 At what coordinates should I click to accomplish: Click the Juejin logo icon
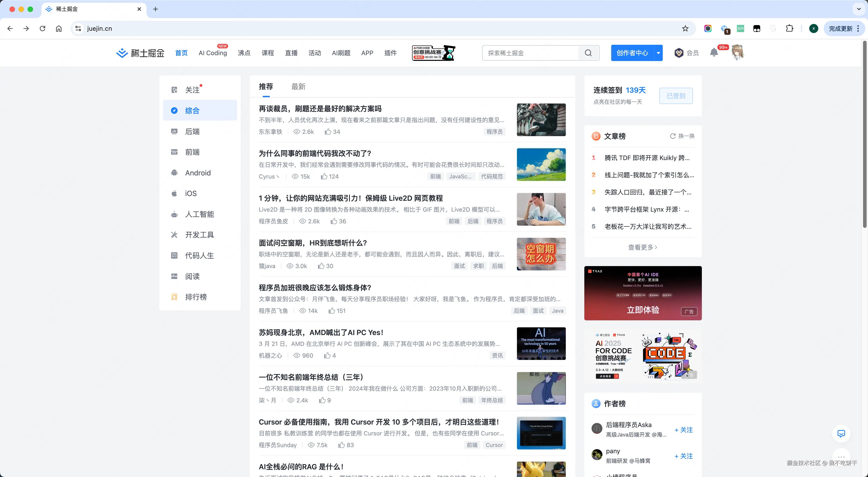coord(122,53)
